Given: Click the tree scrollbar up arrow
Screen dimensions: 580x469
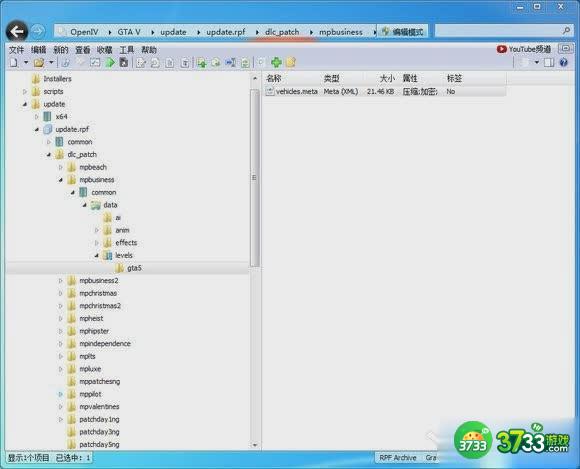Looking at the screenshot, I should [254, 78].
